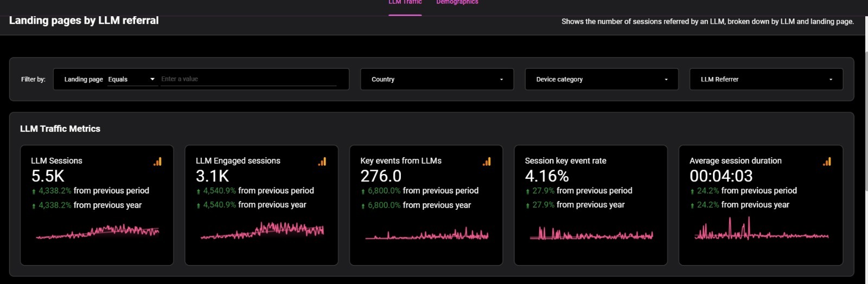The height and width of the screenshot is (284, 868).
Task: Click the 4.16% session key event rate value
Action: click(547, 176)
